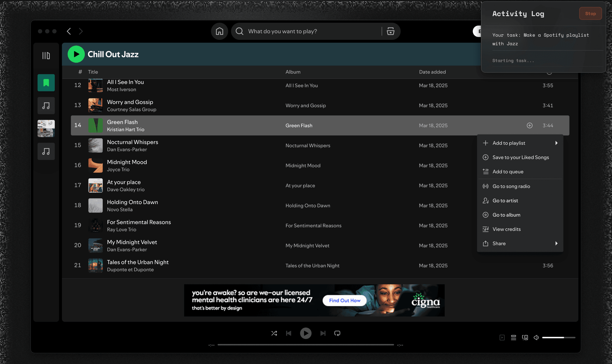Click the Find Out How ad button
The width and height of the screenshot is (612, 364).
(344, 301)
